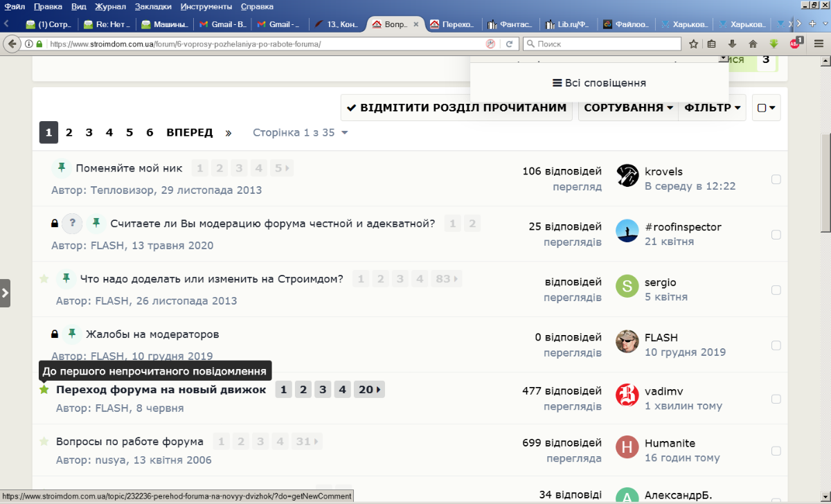Open Всі сповіщення link
831x504 pixels.
[x=599, y=83]
